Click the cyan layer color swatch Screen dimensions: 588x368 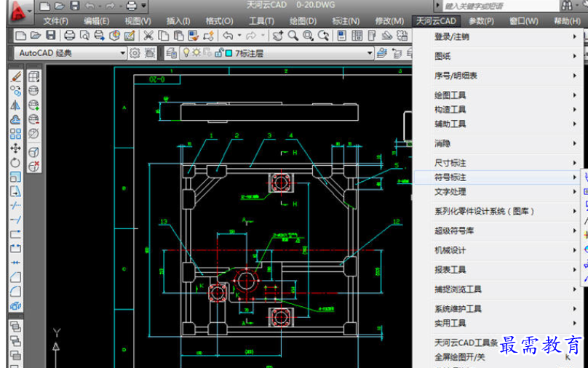229,53
